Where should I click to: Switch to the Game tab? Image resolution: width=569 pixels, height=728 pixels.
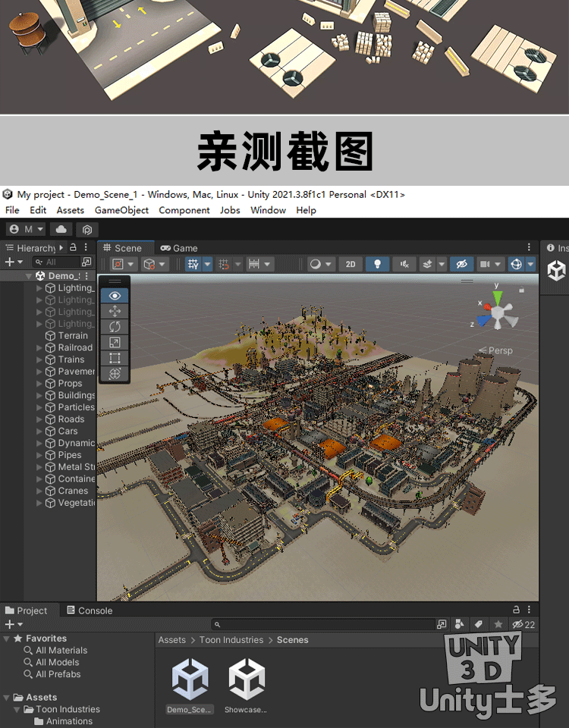[x=179, y=248]
